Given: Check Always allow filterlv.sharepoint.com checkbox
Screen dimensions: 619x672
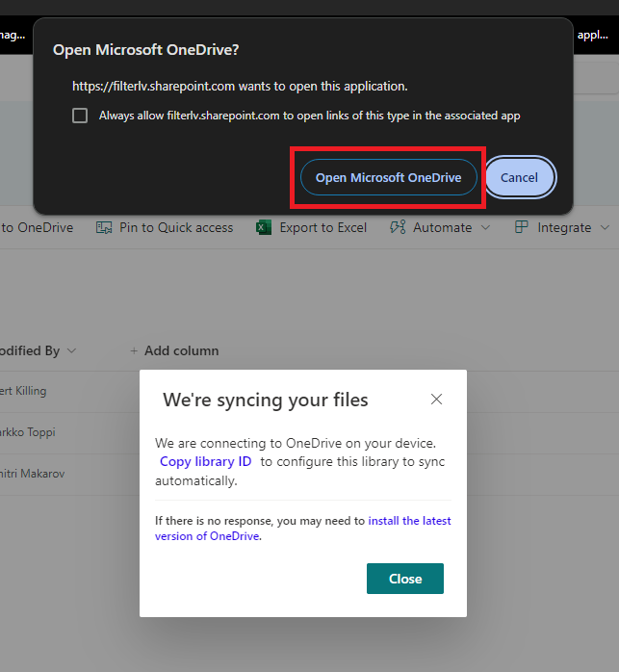Looking at the screenshot, I should tap(80, 116).
